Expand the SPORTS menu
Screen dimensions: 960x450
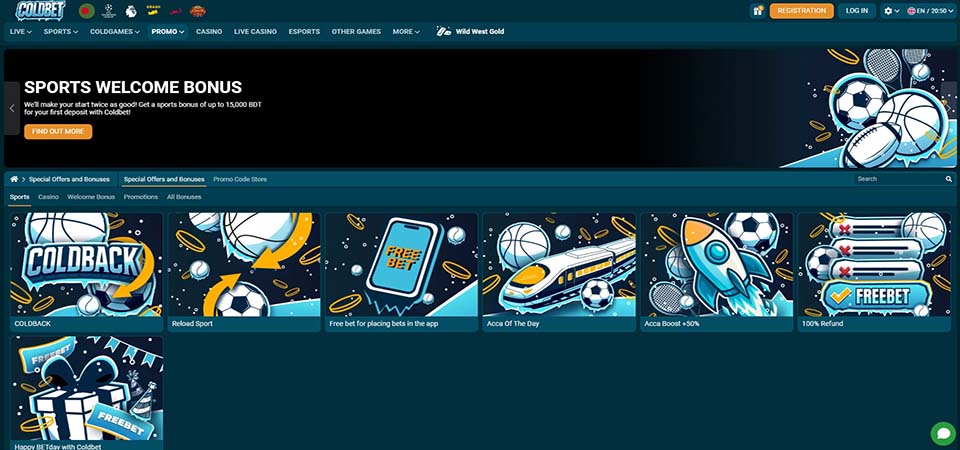coord(61,31)
